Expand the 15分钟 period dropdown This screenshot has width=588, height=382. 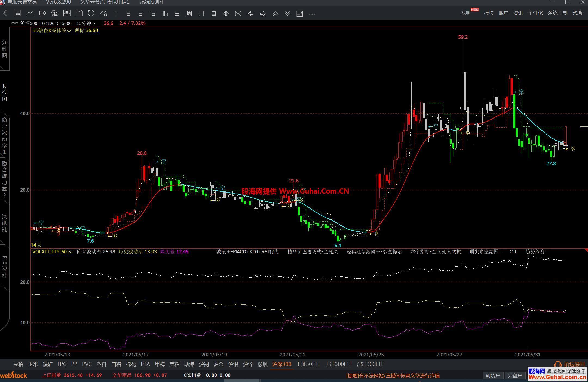(86, 23)
